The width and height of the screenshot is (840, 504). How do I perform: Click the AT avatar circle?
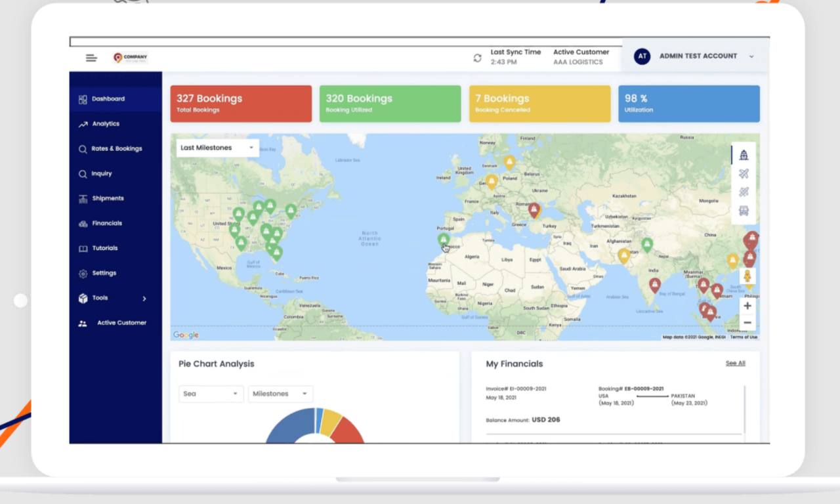tap(642, 56)
